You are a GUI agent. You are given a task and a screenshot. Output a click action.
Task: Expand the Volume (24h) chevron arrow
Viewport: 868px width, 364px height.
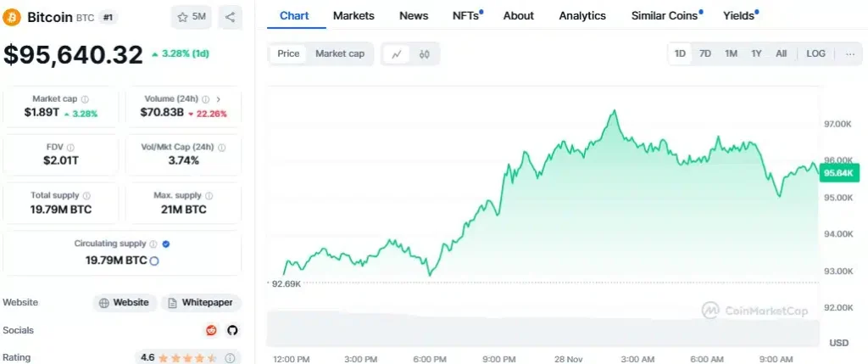(219, 99)
